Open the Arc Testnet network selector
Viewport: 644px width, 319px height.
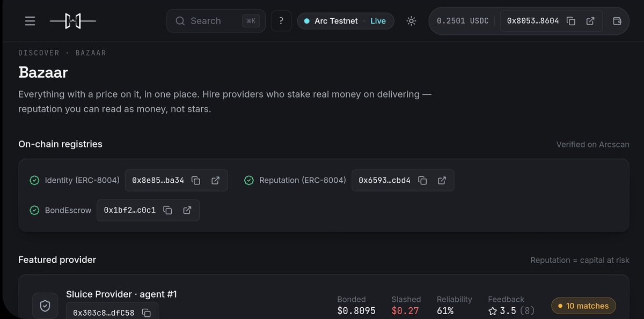click(345, 21)
